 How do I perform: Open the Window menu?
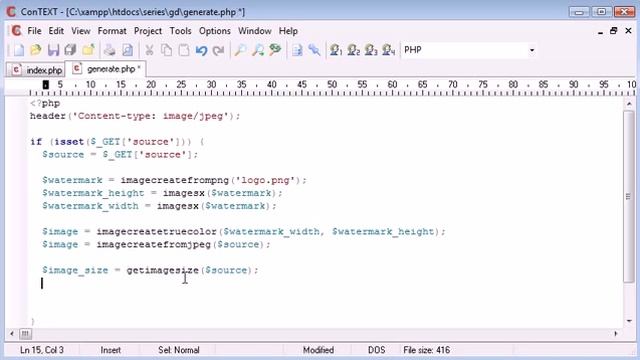255,31
